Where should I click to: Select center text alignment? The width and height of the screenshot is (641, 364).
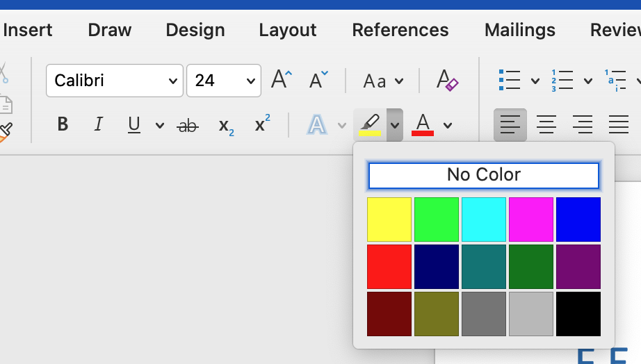(x=546, y=125)
